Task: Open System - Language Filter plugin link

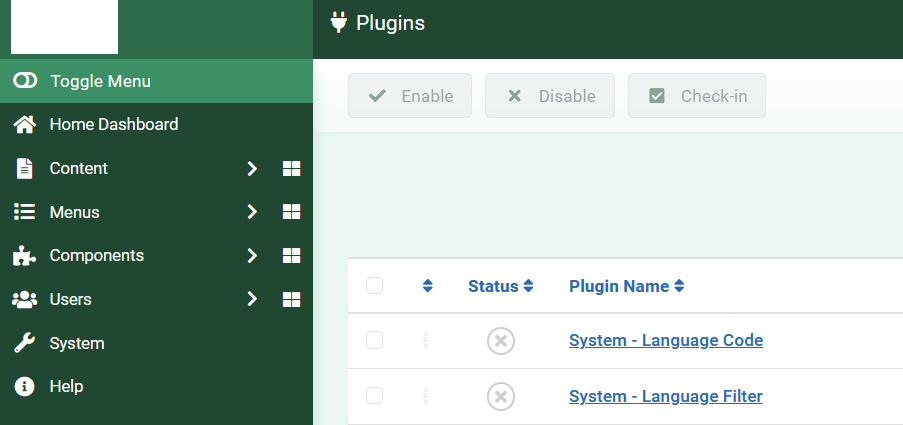Action: point(665,397)
